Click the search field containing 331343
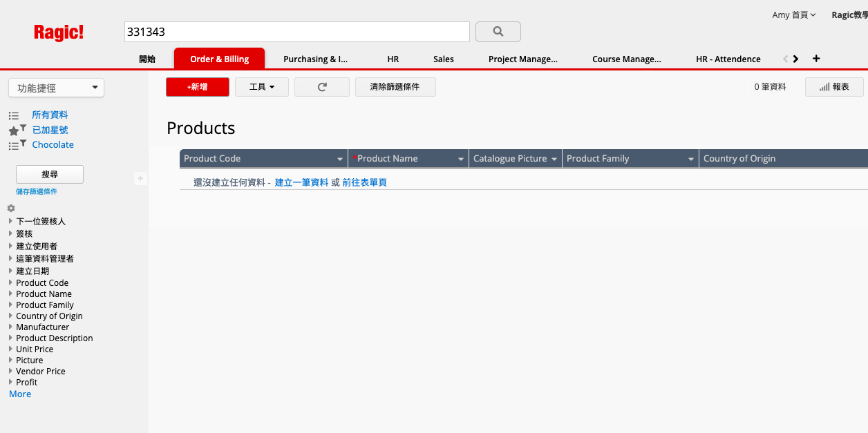 point(296,32)
